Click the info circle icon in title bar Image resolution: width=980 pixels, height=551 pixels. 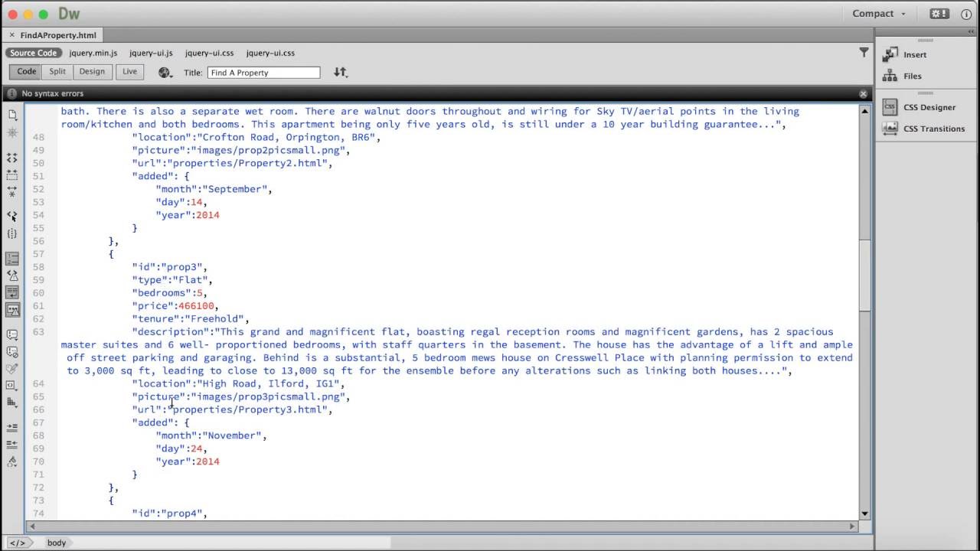966,14
